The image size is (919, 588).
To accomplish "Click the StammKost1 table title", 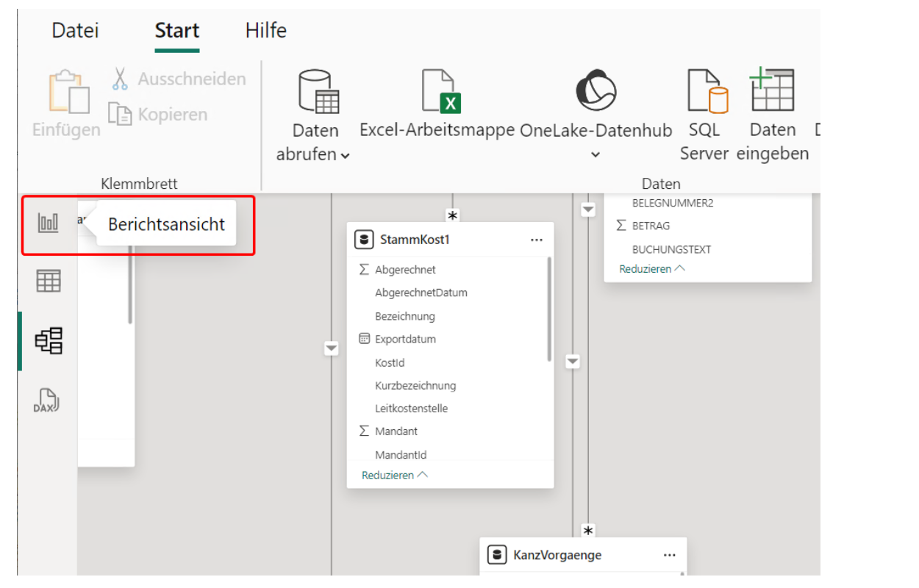I will (415, 240).
